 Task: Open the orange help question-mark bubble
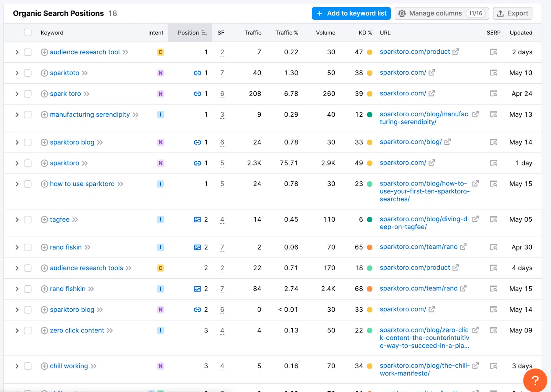pos(535,380)
